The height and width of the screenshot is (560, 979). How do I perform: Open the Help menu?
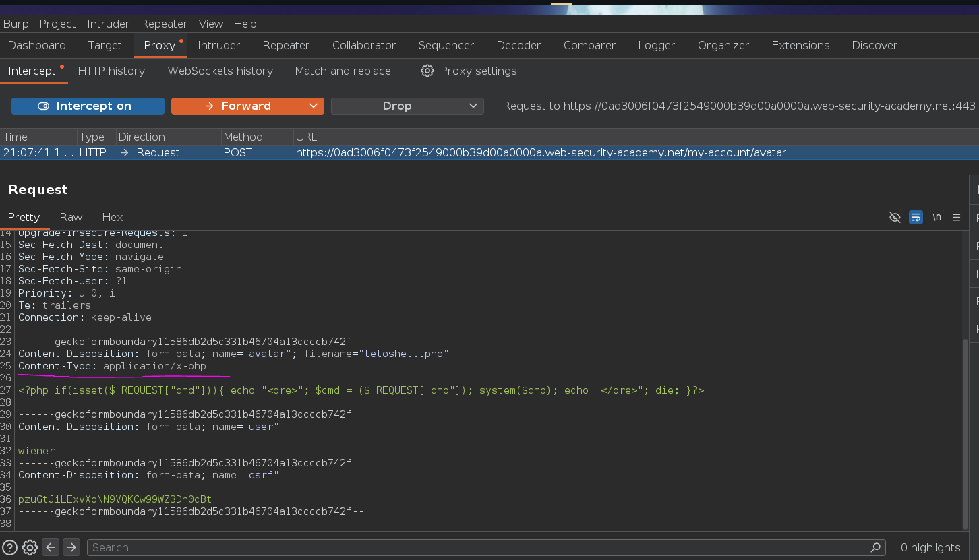[245, 24]
